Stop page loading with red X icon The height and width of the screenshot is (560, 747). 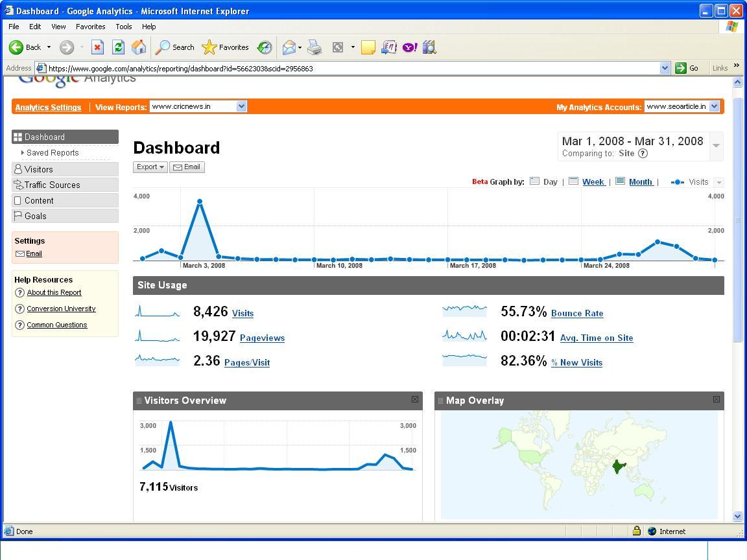pyautogui.click(x=97, y=47)
